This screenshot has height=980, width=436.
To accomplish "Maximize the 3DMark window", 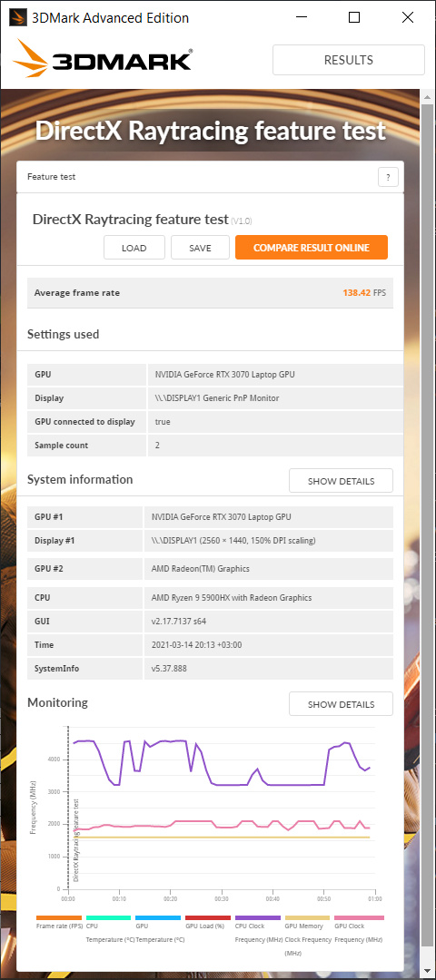I will (354, 17).
